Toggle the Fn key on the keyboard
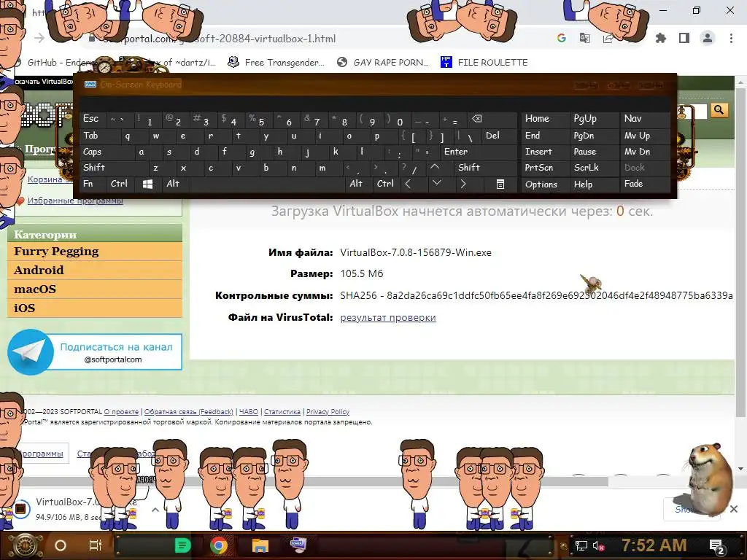 pyautogui.click(x=93, y=184)
